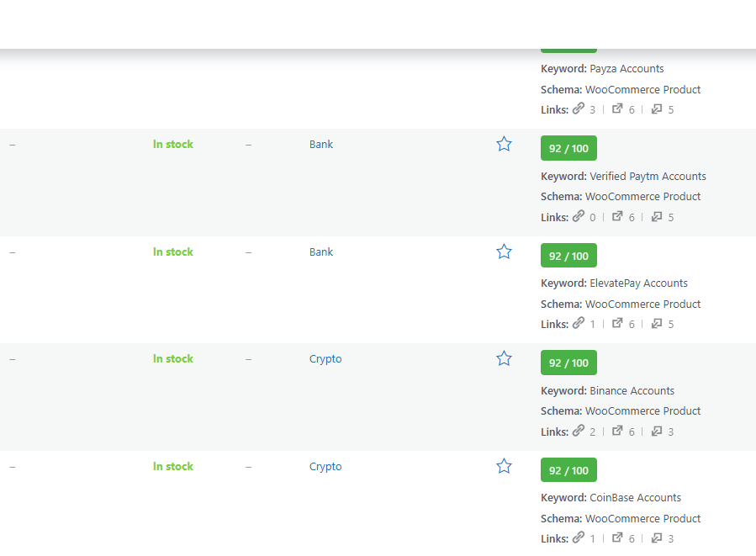Click the ElevatePay Accounts keyword text
Screen dimensions: 756x556
[638, 283]
